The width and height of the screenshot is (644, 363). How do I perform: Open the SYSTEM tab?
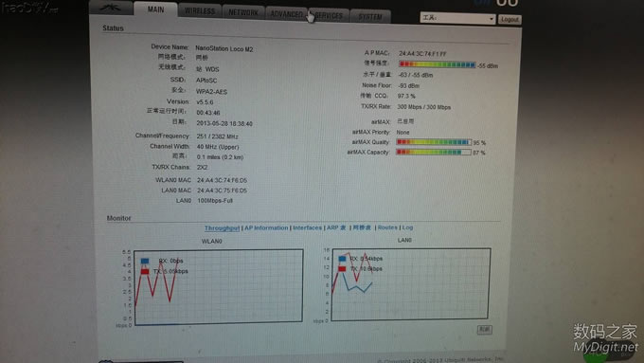(x=370, y=17)
